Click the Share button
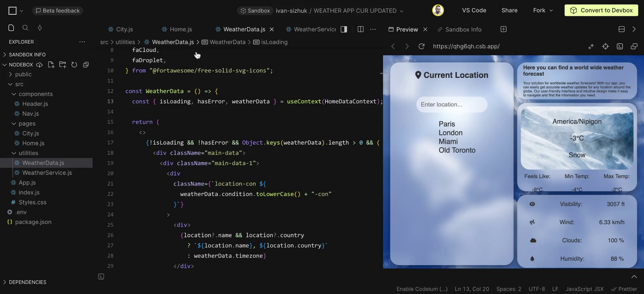 click(x=509, y=10)
